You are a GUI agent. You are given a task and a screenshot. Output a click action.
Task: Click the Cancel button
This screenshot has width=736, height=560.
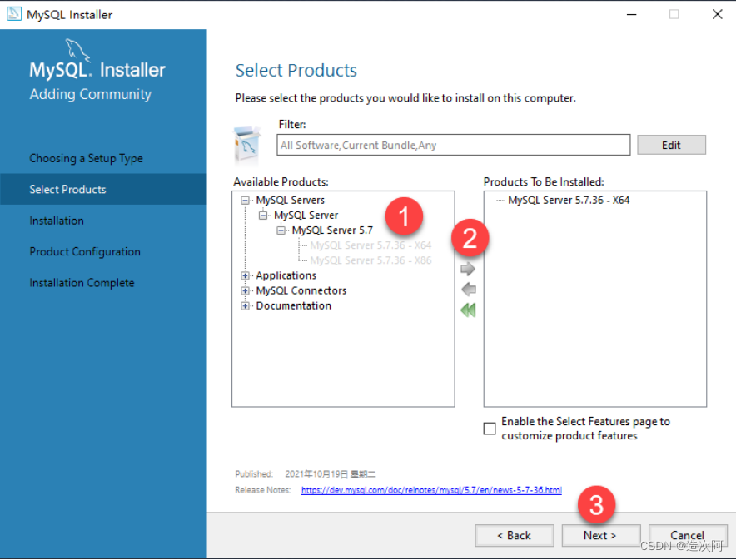(687, 535)
